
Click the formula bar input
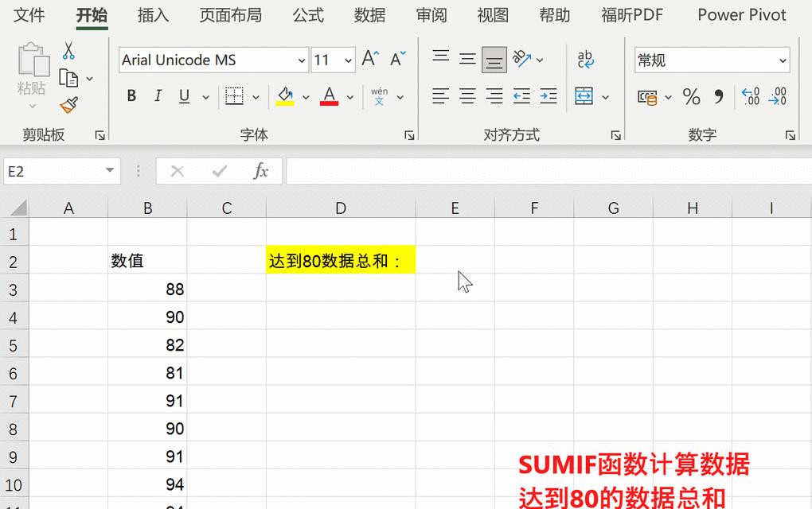tap(549, 171)
